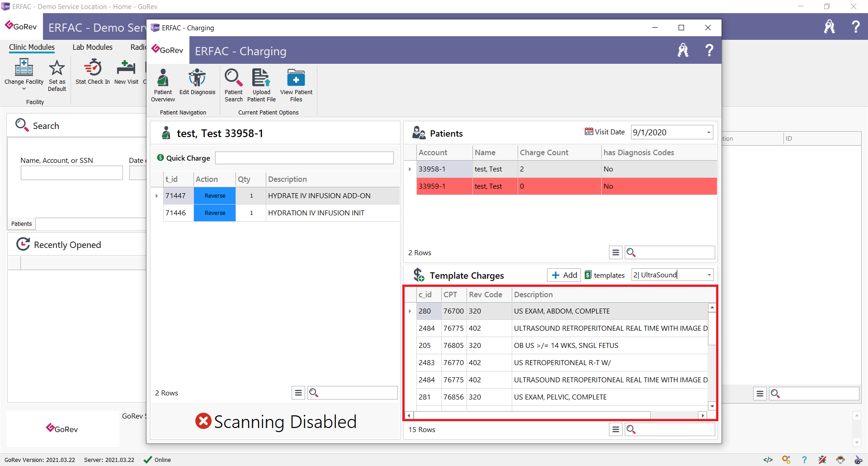This screenshot has height=466, width=868.
Task: Expand row arrow for charge 71447
Action: (157, 196)
